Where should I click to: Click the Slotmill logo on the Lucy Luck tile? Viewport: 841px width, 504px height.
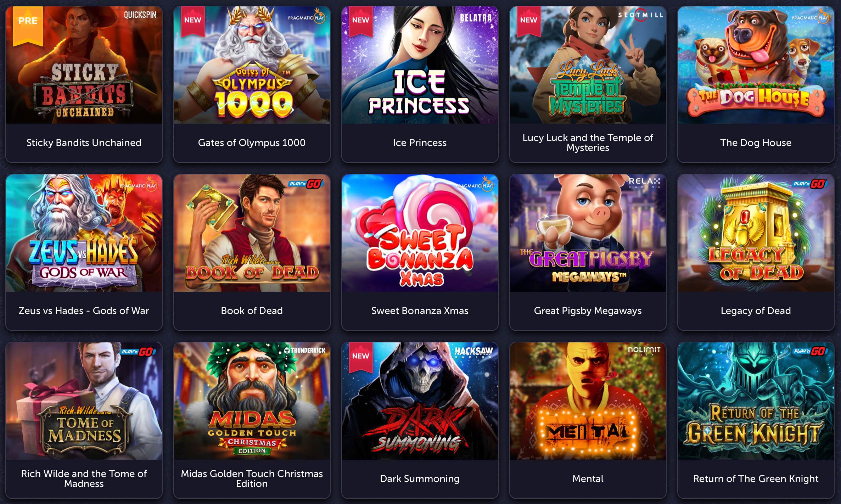click(x=641, y=15)
